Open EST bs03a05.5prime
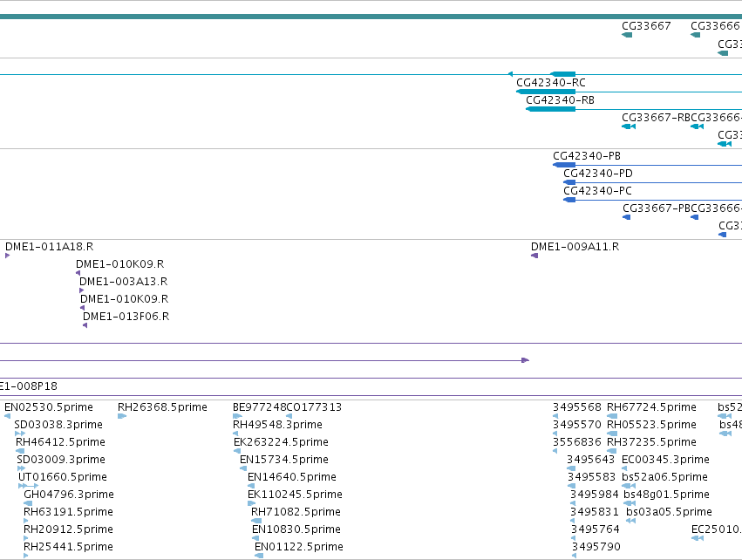742x560 pixels. (x=669, y=512)
